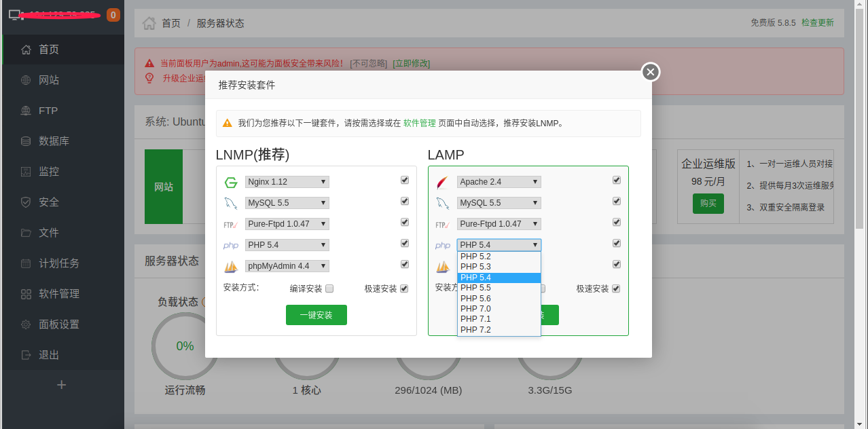Open 计划任务 via its sidebar calendar icon

[x=26, y=263]
